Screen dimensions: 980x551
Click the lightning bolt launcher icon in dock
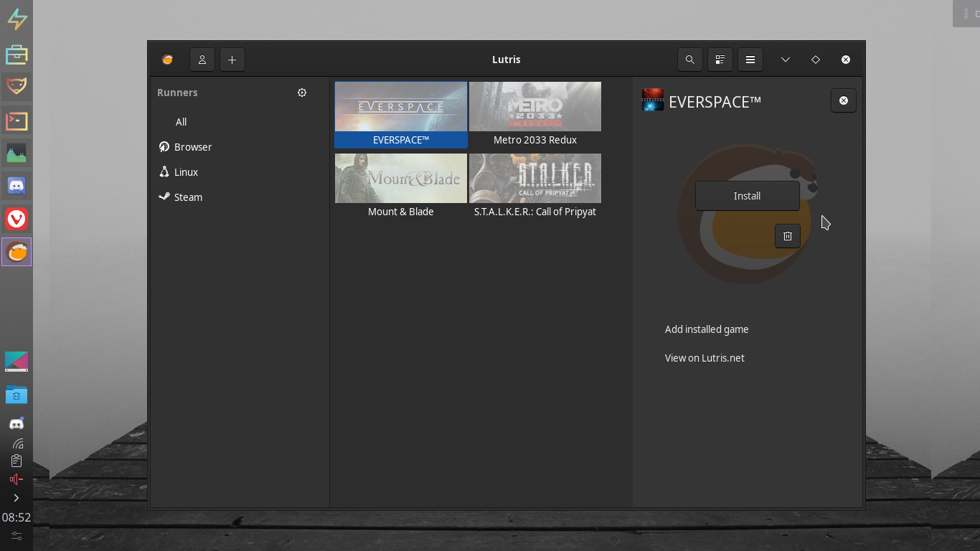(x=17, y=19)
